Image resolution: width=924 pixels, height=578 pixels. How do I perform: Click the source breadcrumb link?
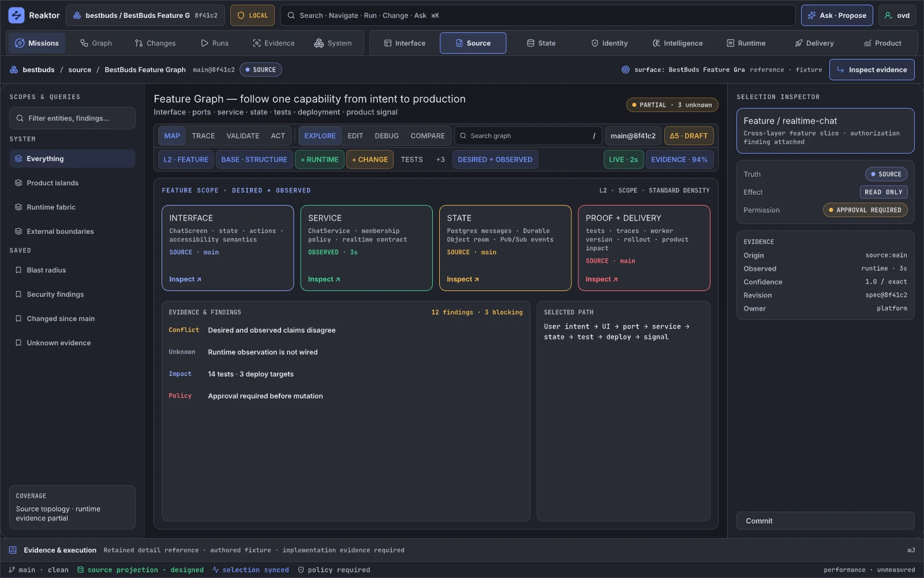80,70
